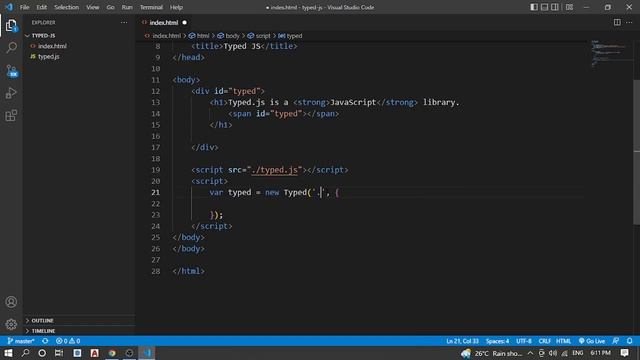
Task: Close the unsaved index.html tab dot
Action: click(x=184, y=22)
